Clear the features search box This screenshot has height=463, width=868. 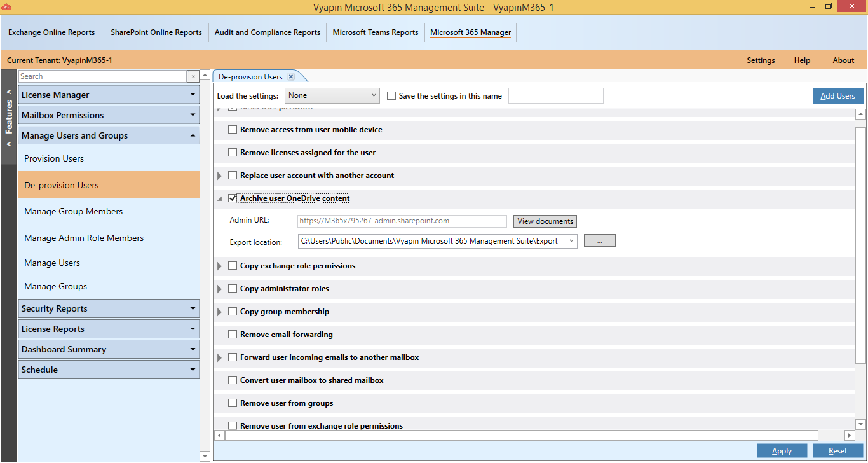click(x=193, y=76)
